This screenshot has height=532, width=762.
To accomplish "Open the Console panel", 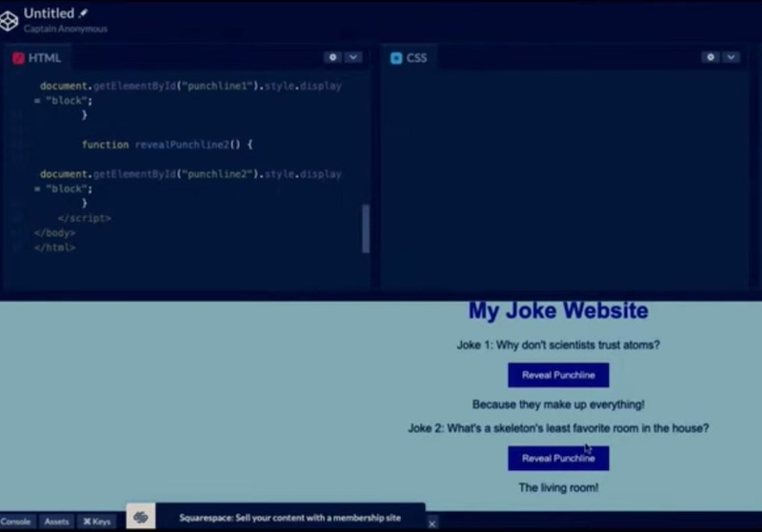I will [15, 522].
